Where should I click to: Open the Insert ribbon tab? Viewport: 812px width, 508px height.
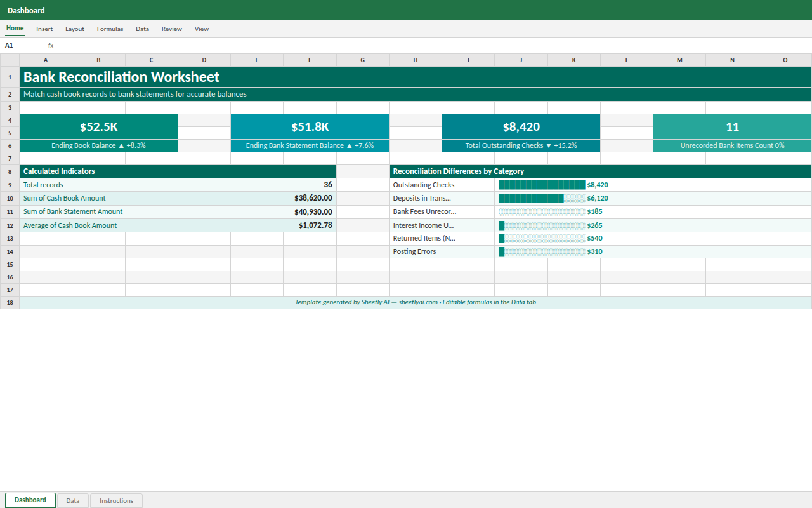click(44, 29)
